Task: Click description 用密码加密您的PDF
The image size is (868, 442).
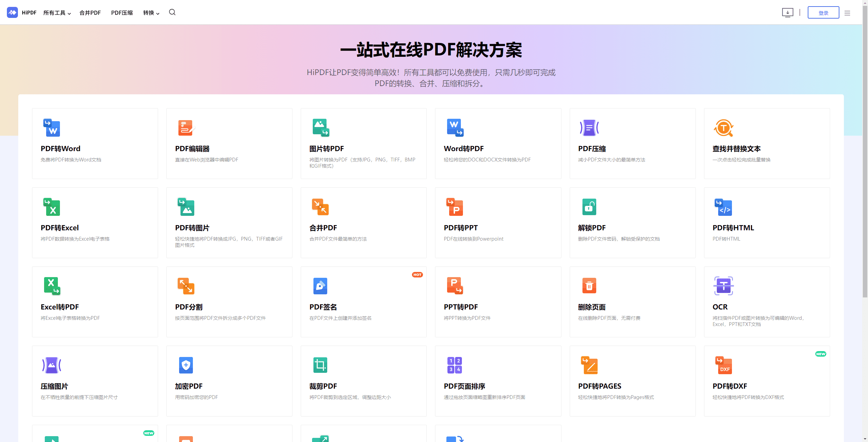Action: tap(196, 397)
